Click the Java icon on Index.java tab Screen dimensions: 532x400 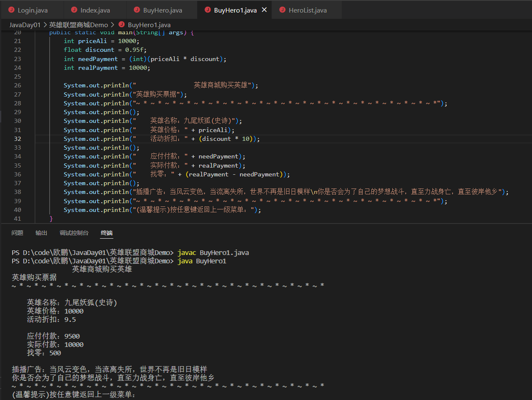(x=74, y=9)
